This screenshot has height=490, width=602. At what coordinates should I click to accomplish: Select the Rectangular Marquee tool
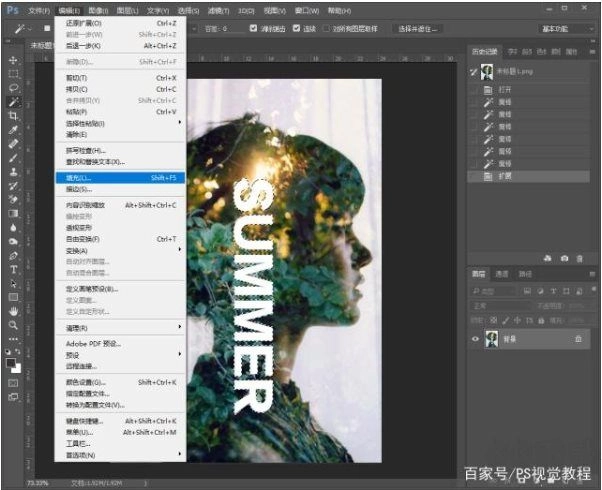point(14,74)
